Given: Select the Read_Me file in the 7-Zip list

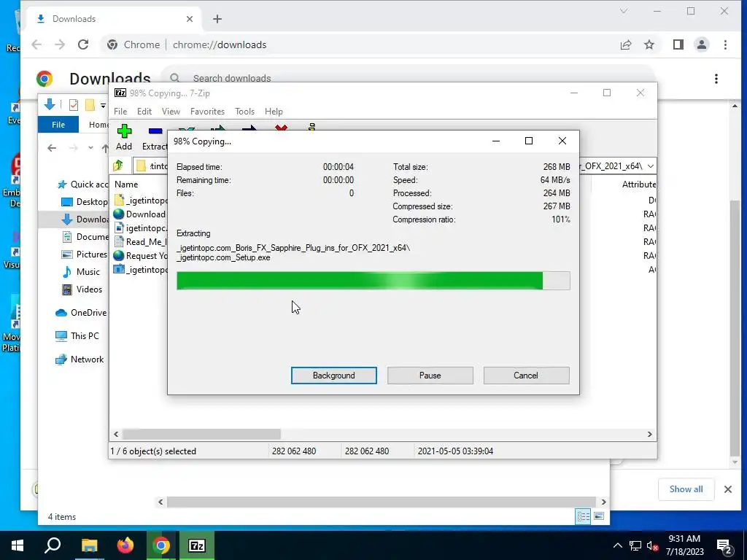Looking at the screenshot, I should pos(141,242).
